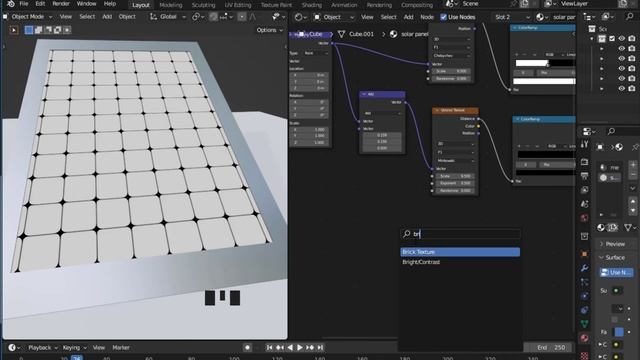This screenshot has height=360, width=640.
Task: Open the Help menu
Action: (110, 4)
